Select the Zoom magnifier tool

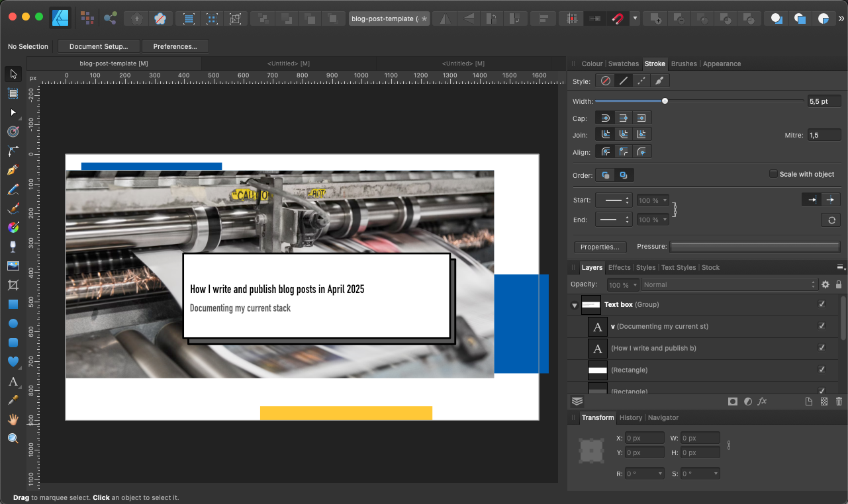tap(13, 439)
